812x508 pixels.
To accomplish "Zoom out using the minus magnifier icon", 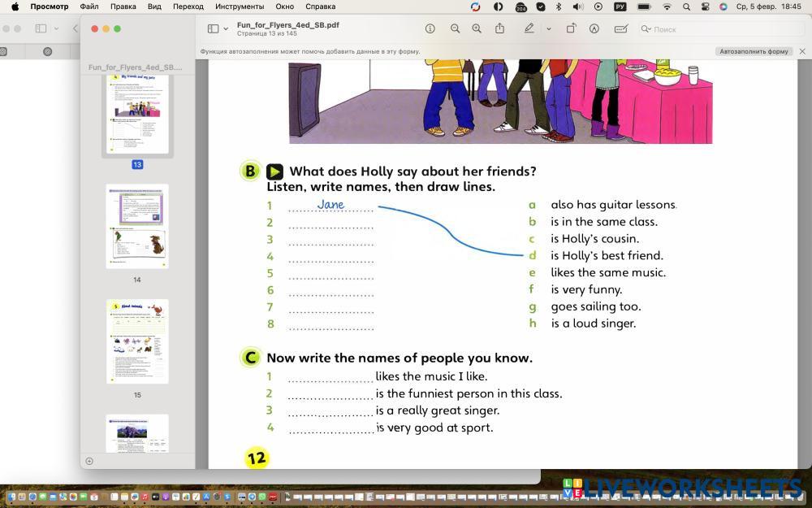I will 455,28.
